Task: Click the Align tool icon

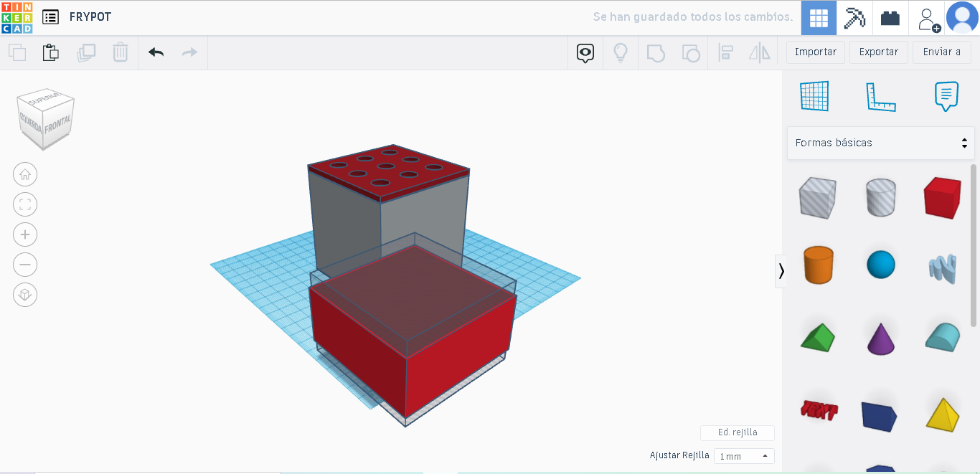Action: click(725, 52)
